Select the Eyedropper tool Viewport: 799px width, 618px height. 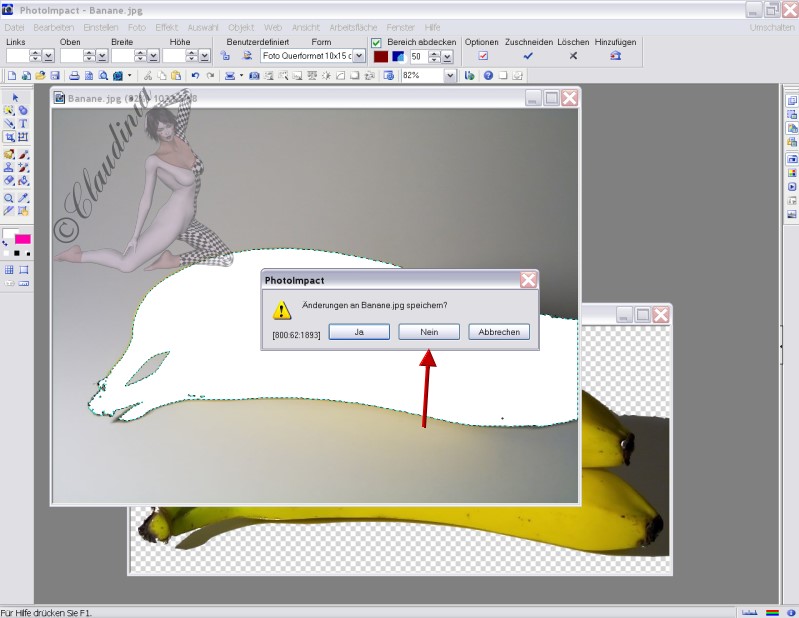pos(23,198)
